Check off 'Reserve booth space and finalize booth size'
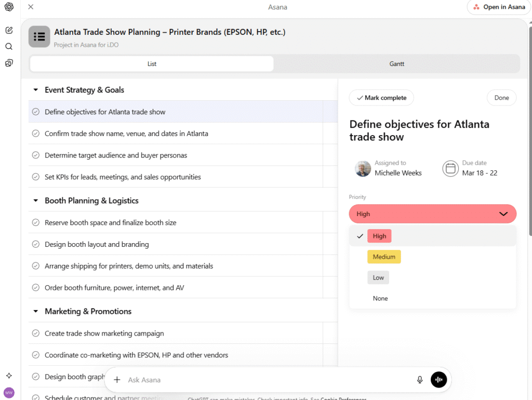This screenshot has width=532, height=400. coord(35,222)
